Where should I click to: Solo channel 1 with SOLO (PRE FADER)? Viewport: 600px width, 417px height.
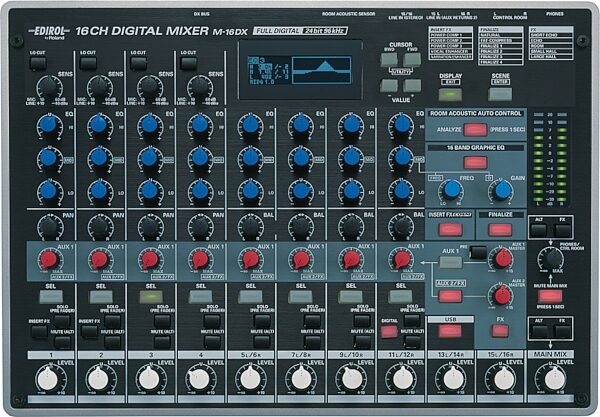pos(62,321)
